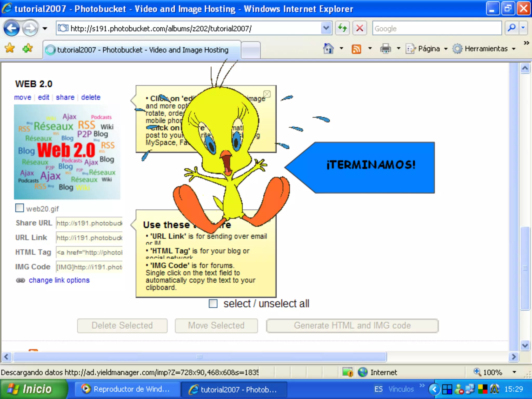
Task: Click the browser Back arrow button
Action: pyautogui.click(x=11, y=28)
